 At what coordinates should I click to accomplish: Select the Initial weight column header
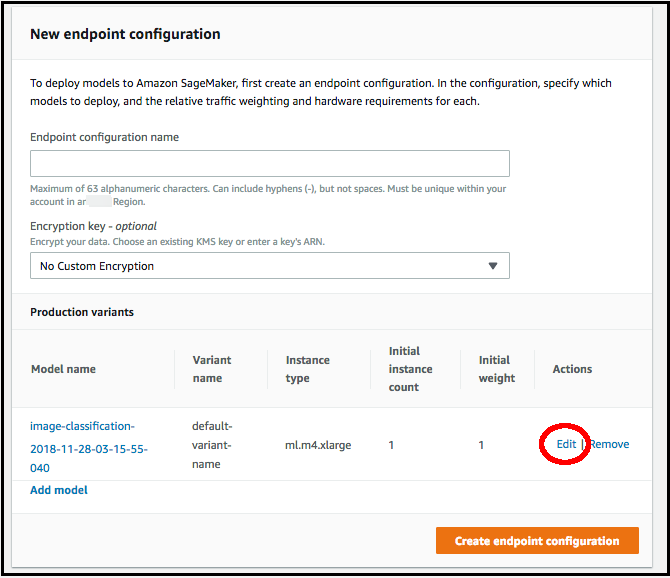(x=496, y=369)
